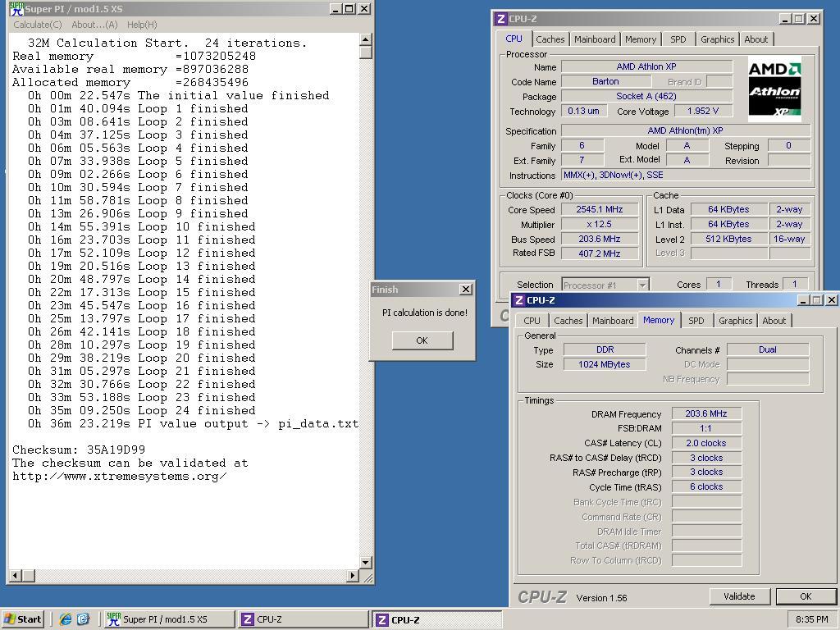The image size is (840, 630).
Task: Switch to Graphics tab in back CPU-Z window
Action: tap(717, 39)
